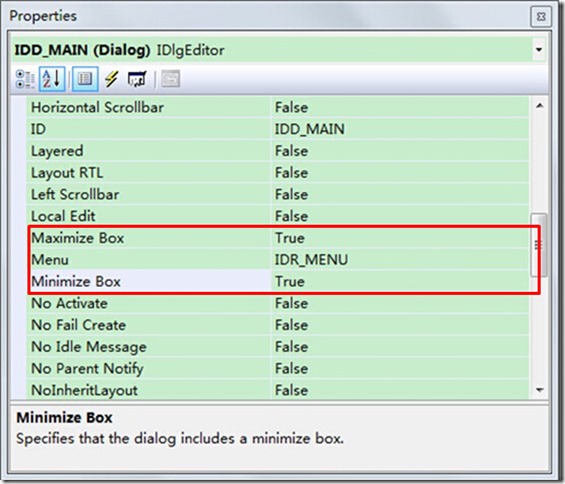Click the IDR_MENU value field
Screen dimensions: 565x484
click(400, 259)
